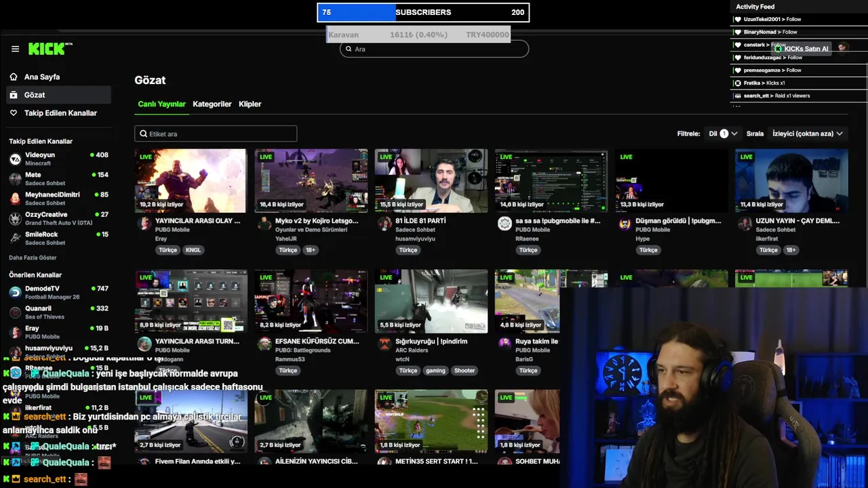Image resolution: width=868 pixels, height=488 pixels.
Task: Open EFSANE KÜFÜRSÜZ CUM stream thumbnail
Action: [x=311, y=302]
